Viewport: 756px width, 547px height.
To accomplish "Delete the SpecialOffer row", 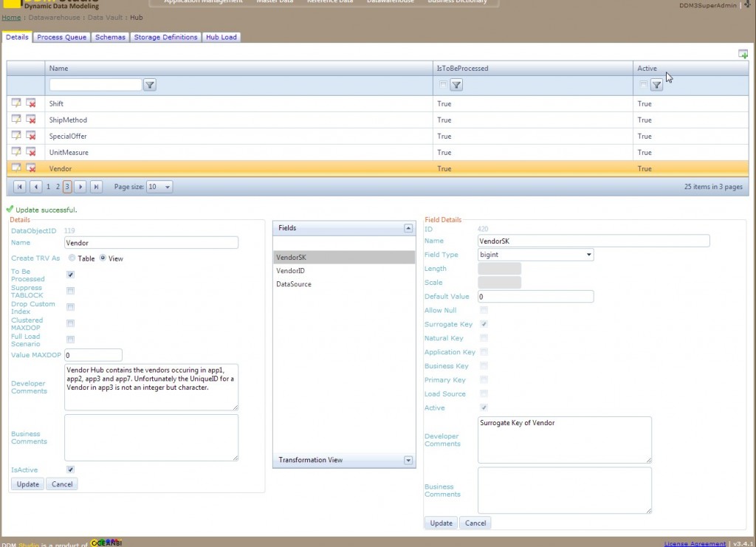I will coord(31,136).
